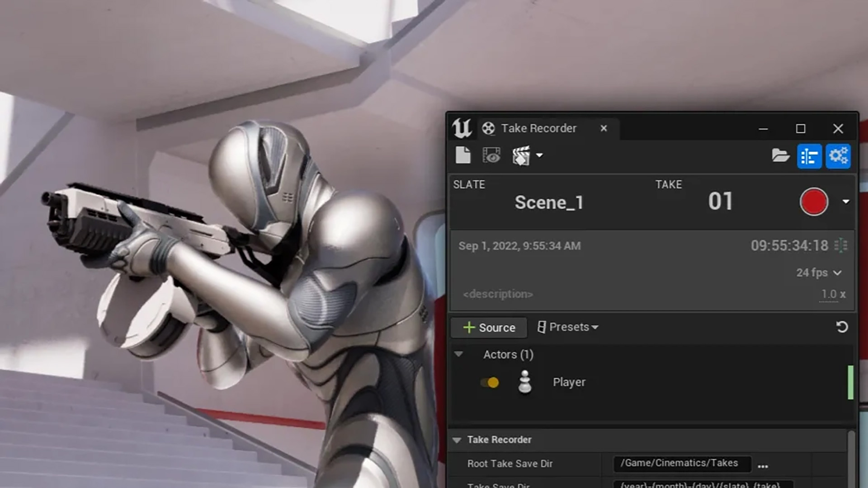Open the takes folder icon
This screenshot has width=868, height=488.
(x=780, y=156)
